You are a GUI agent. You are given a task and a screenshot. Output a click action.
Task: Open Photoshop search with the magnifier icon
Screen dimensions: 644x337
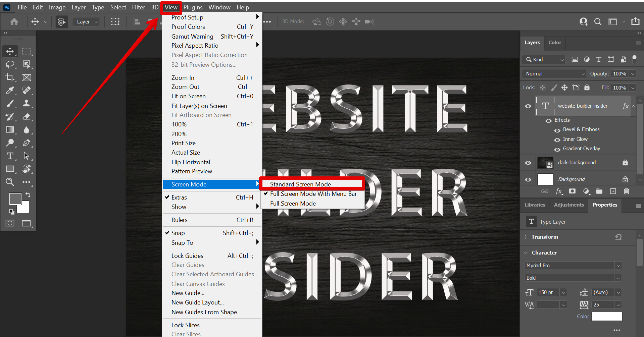(597, 21)
